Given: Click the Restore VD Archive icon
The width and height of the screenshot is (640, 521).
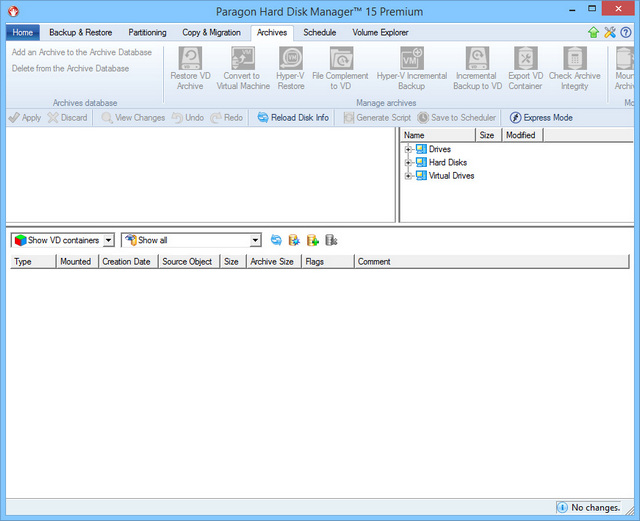Looking at the screenshot, I should tap(190, 59).
